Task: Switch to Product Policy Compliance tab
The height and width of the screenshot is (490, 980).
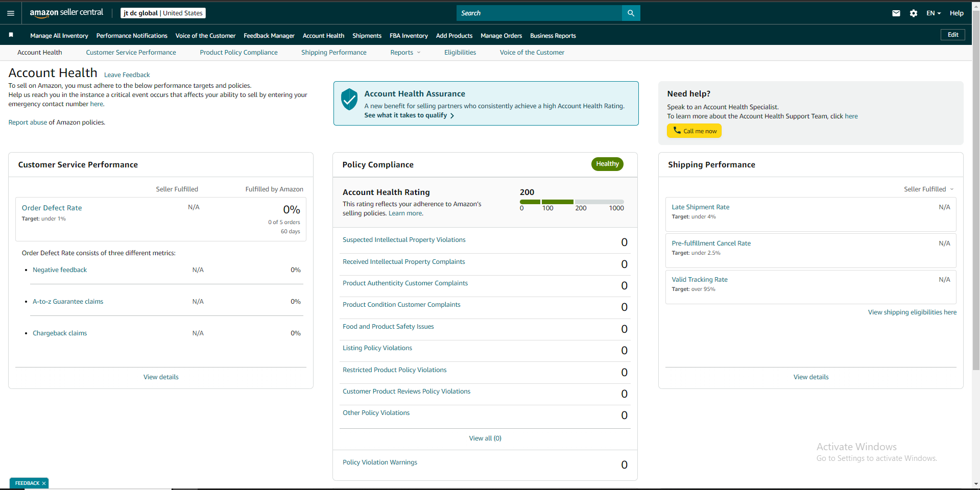Action: click(238, 53)
